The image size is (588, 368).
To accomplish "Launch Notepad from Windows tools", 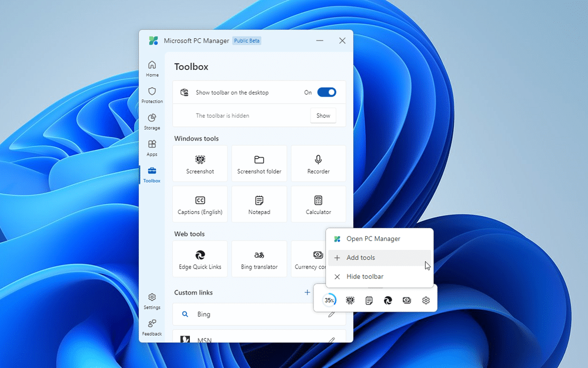I will tap(259, 205).
